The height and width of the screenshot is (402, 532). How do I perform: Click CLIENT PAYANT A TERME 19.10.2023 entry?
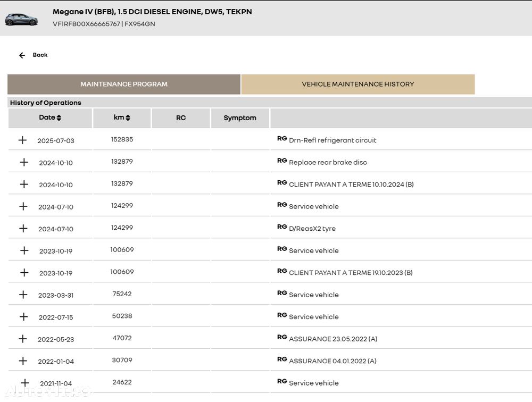(x=351, y=273)
